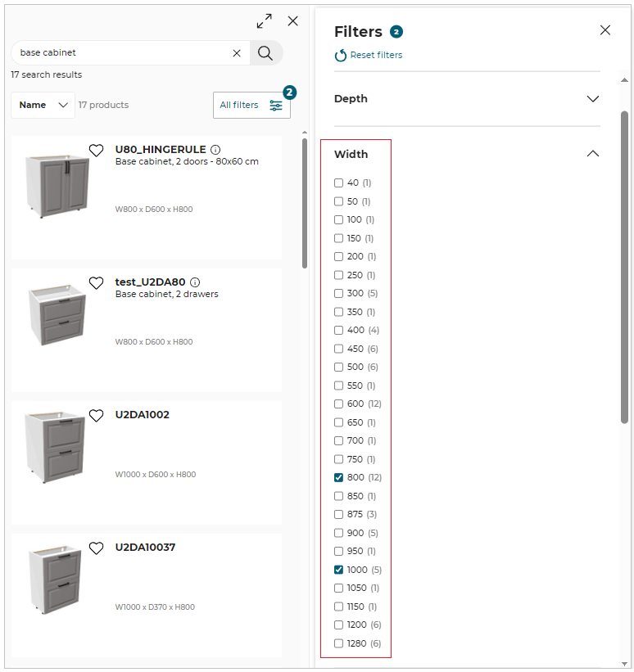The height and width of the screenshot is (672, 634).
Task: Favorite the U80_HINGERULE cabinet with heart
Action: point(96,151)
